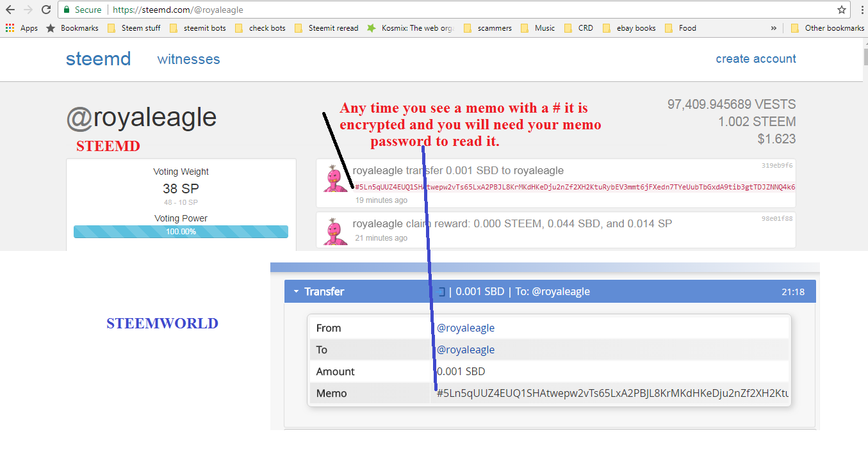
Task: Show hidden bookmarks via the chevron
Action: coord(774,28)
